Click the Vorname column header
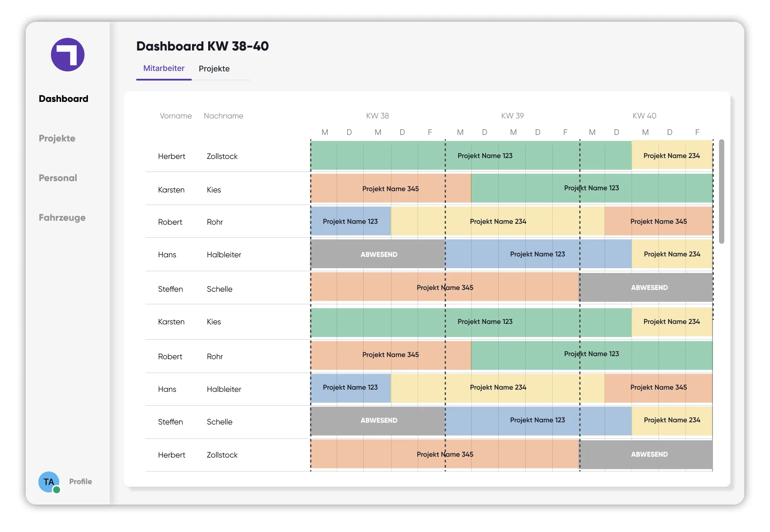The width and height of the screenshot is (770, 532). 176,116
